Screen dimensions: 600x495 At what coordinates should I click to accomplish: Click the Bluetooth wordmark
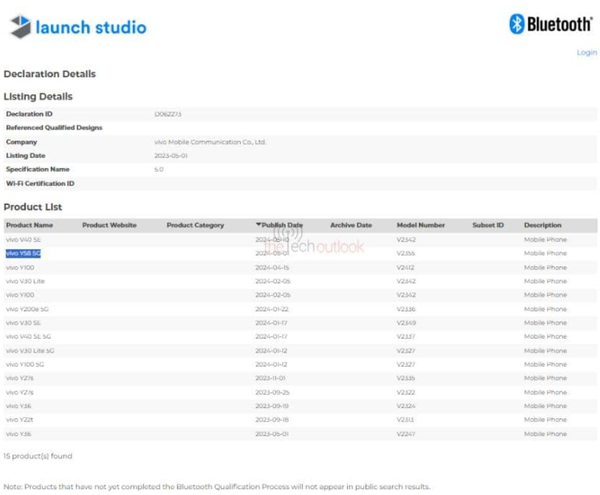click(560, 24)
